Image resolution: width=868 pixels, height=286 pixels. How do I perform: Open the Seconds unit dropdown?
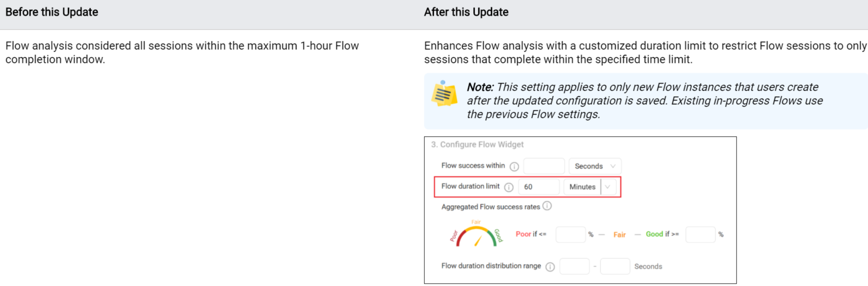595,166
